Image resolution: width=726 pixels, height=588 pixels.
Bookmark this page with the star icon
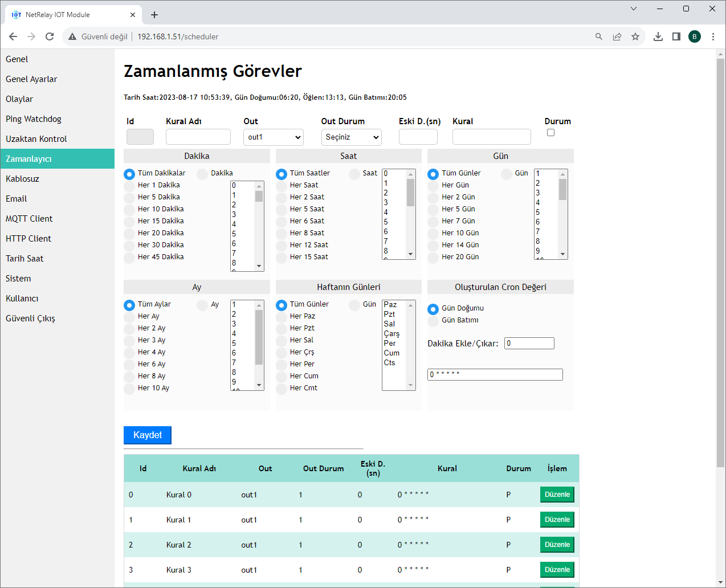635,36
